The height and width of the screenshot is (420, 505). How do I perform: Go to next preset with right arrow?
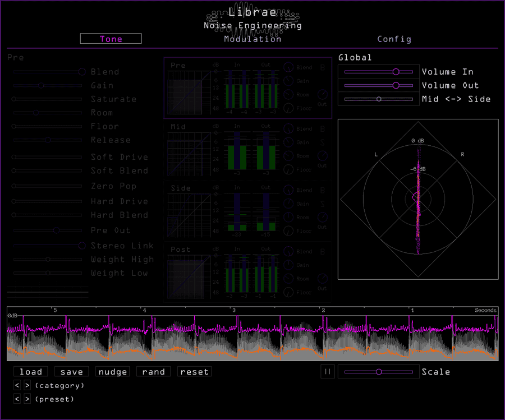(x=27, y=399)
